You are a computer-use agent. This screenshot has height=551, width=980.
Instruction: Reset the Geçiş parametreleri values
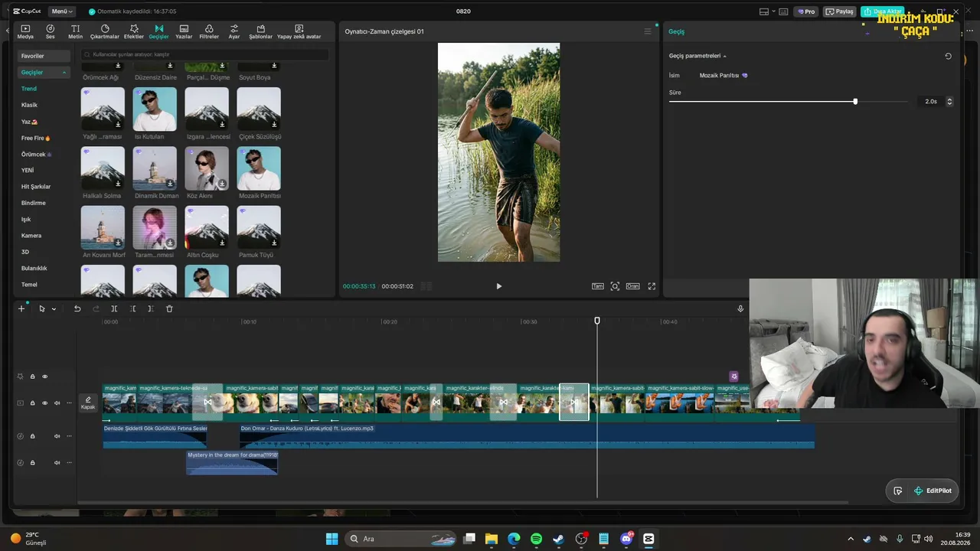[948, 56]
